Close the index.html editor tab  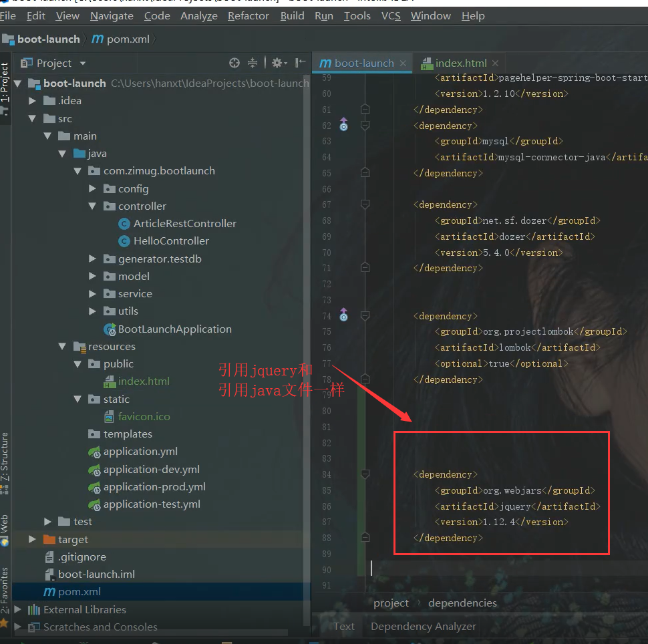[x=496, y=63]
